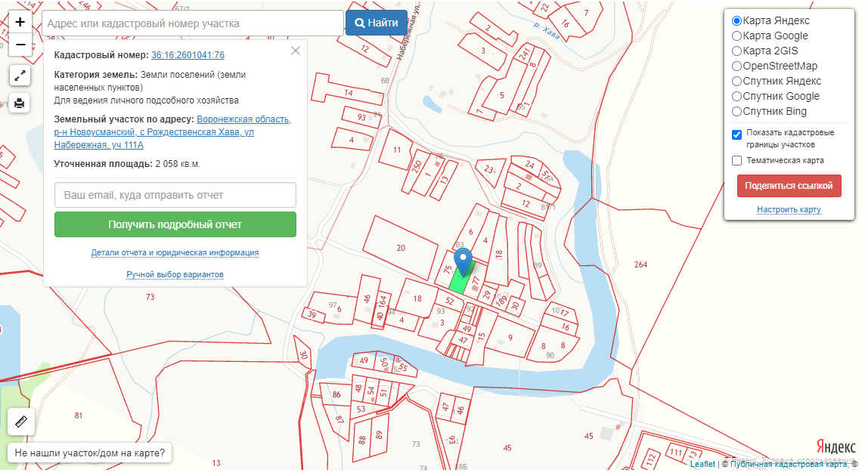This screenshot has height=476, width=868.
Task: Zoom out the map with minus button
Action: tap(20, 45)
